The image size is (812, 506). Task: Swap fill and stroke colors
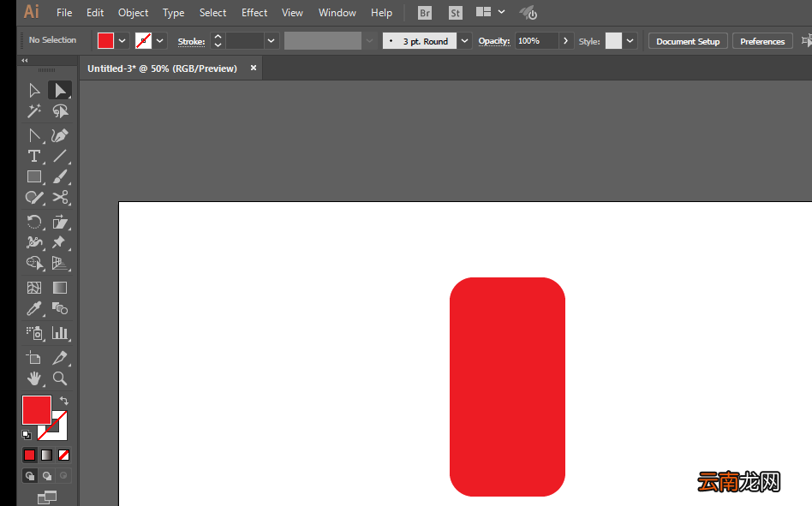click(x=64, y=401)
